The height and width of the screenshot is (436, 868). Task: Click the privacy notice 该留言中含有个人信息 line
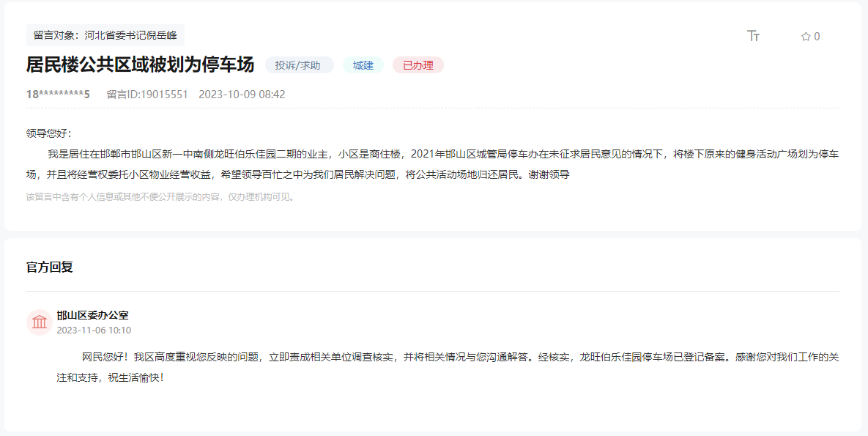tap(160, 196)
